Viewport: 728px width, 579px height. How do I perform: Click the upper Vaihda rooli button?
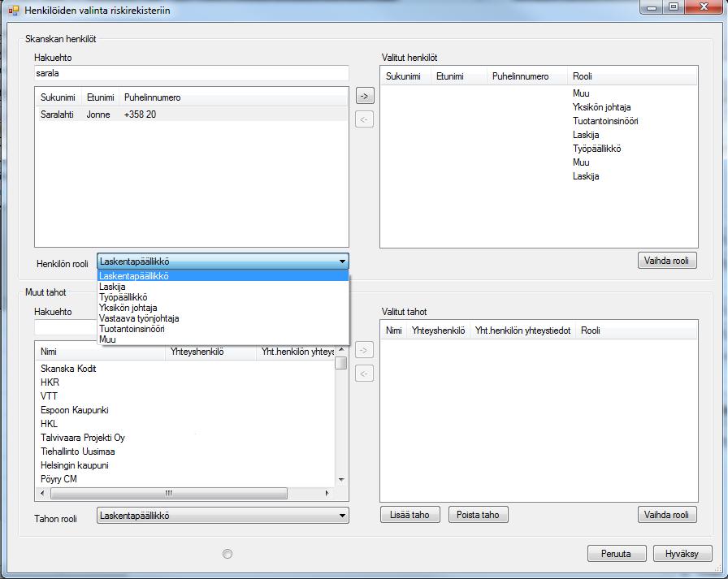pyautogui.click(x=667, y=261)
